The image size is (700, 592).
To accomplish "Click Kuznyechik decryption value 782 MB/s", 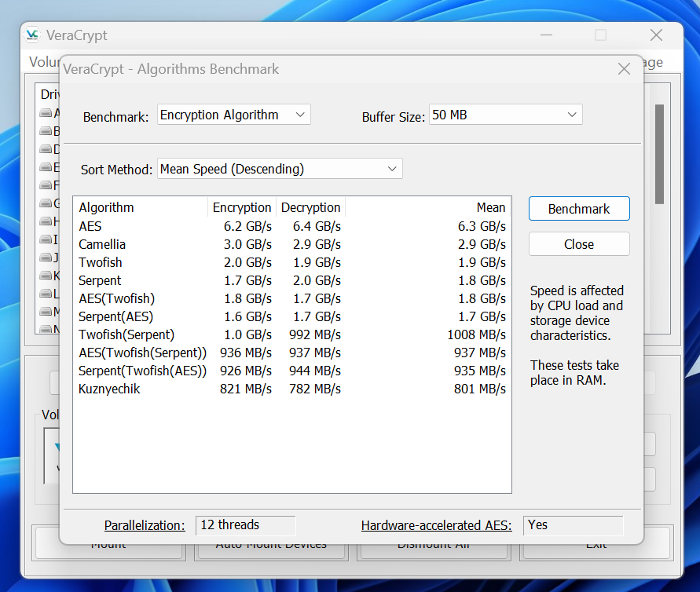I will (315, 389).
